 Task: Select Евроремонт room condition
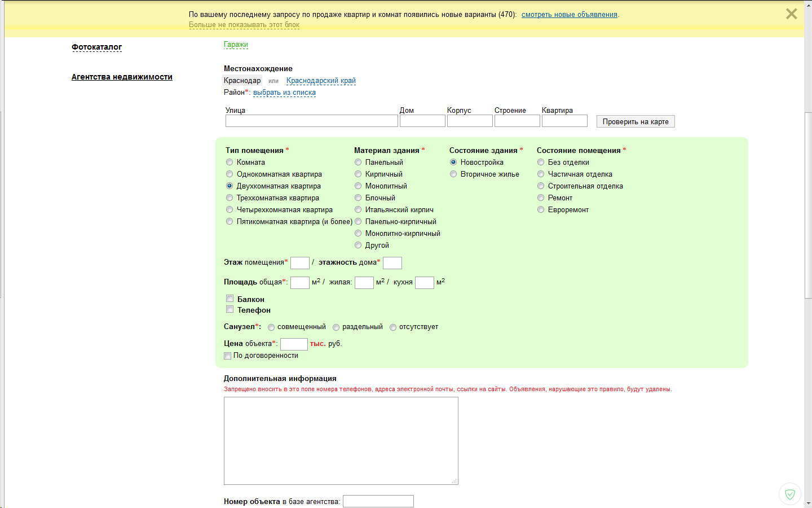coord(541,209)
